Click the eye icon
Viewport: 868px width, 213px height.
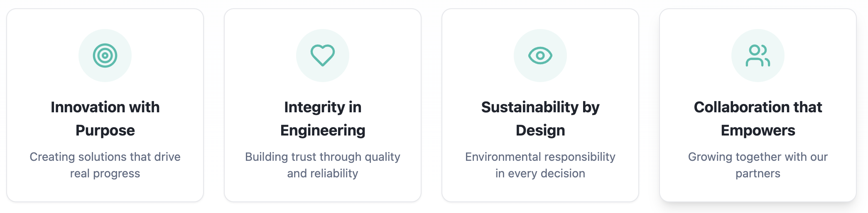(x=540, y=56)
